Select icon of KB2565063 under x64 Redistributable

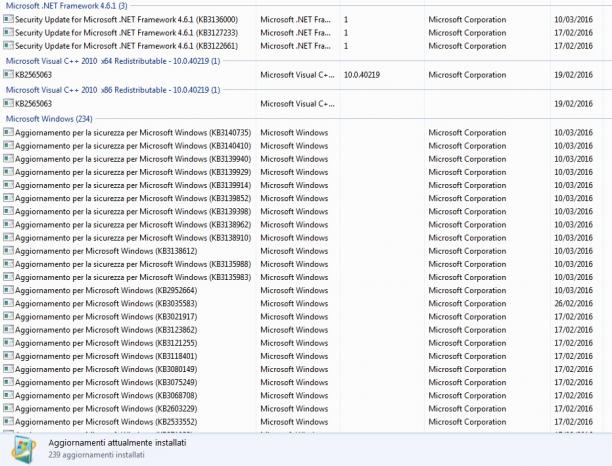click(x=8, y=75)
